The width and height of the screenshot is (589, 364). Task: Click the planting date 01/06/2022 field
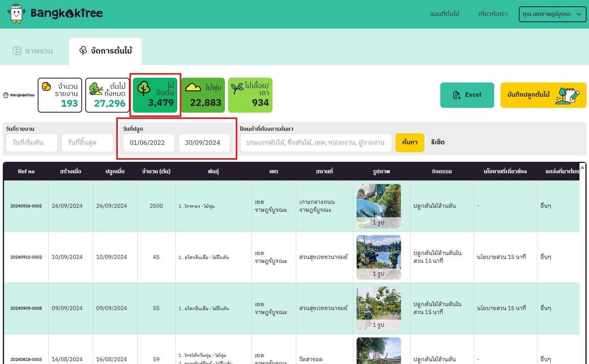pos(149,143)
